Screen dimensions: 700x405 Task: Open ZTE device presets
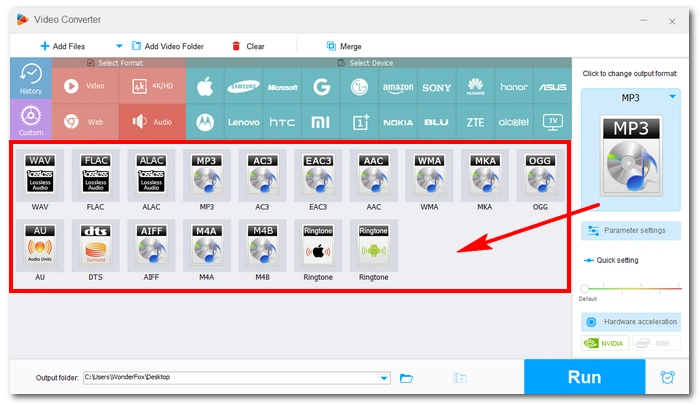tap(475, 122)
